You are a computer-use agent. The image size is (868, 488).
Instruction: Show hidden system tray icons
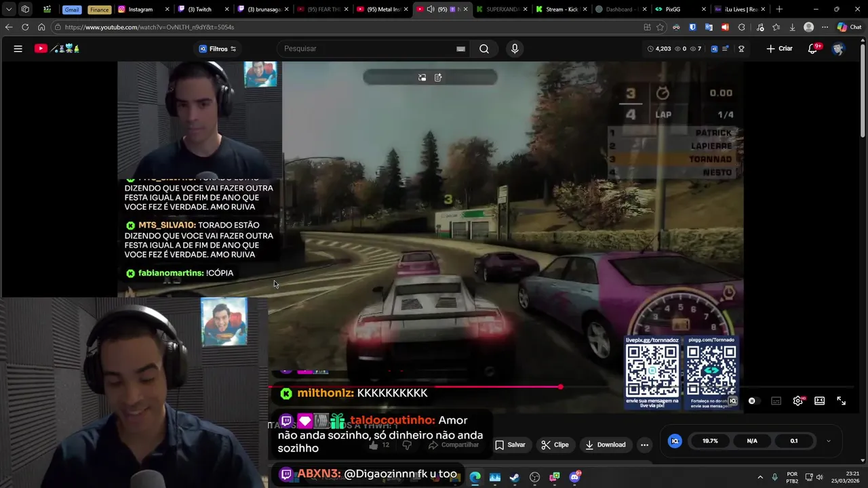(x=760, y=477)
